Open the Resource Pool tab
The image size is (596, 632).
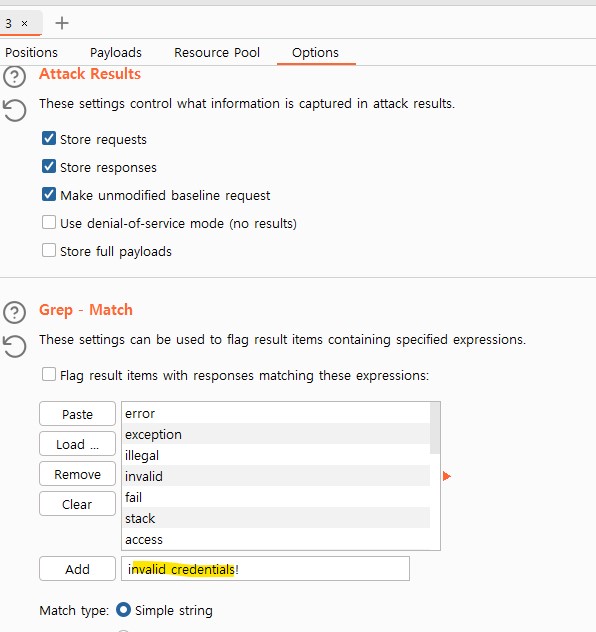pyautogui.click(x=217, y=52)
